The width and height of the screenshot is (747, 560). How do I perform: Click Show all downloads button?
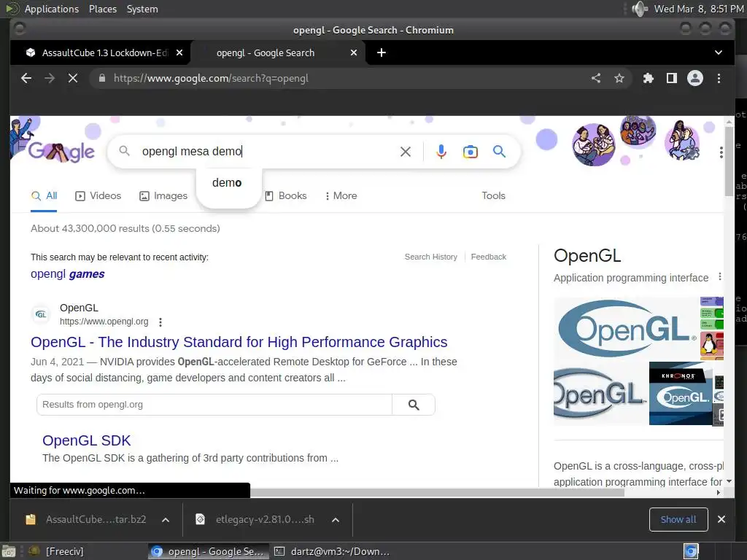[678, 519]
